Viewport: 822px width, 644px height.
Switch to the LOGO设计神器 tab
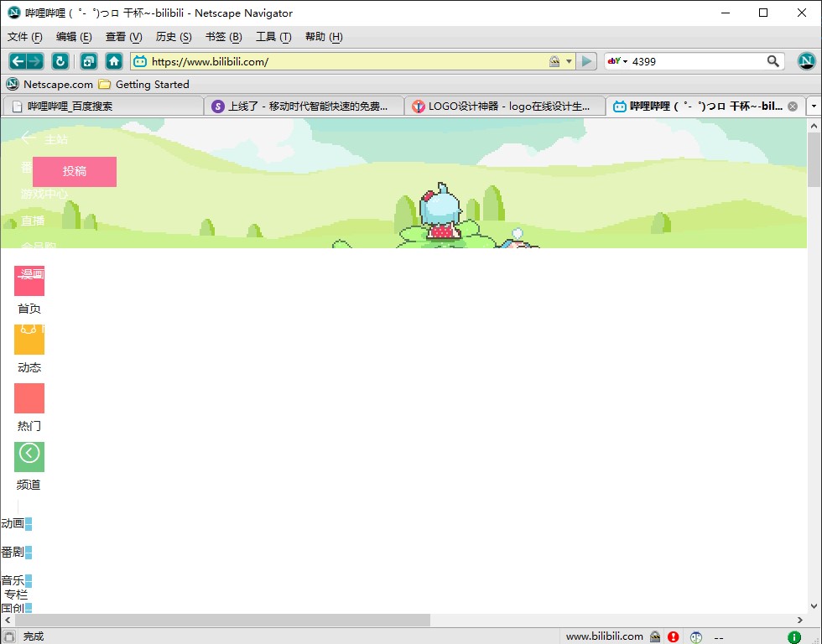click(505, 106)
